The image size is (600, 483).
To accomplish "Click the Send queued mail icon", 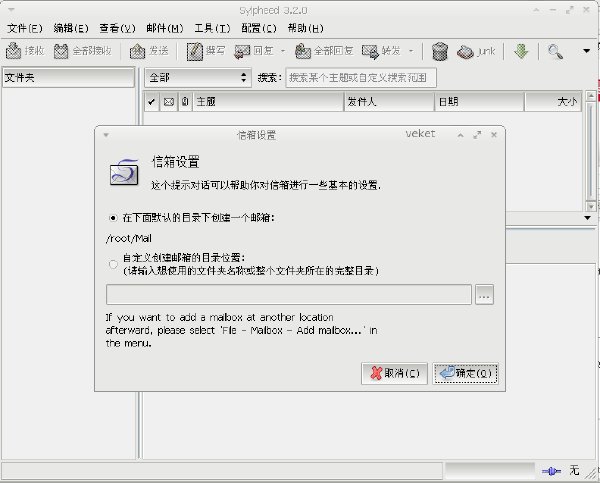I will tap(137, 51).
